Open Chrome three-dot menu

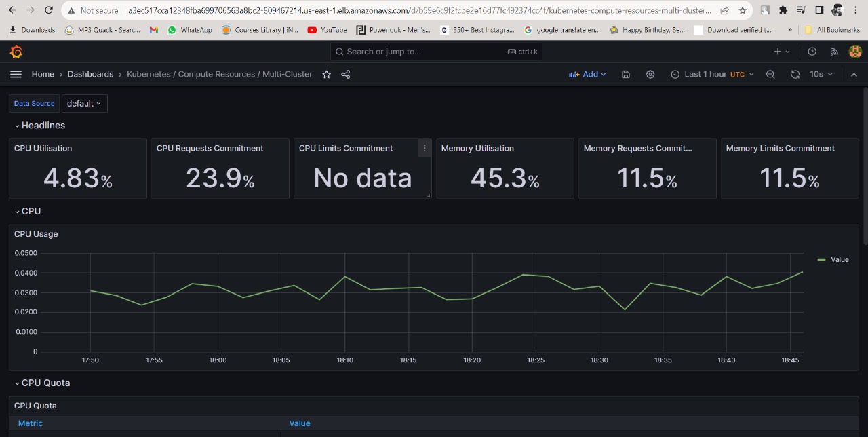click(x=856, y=10)
